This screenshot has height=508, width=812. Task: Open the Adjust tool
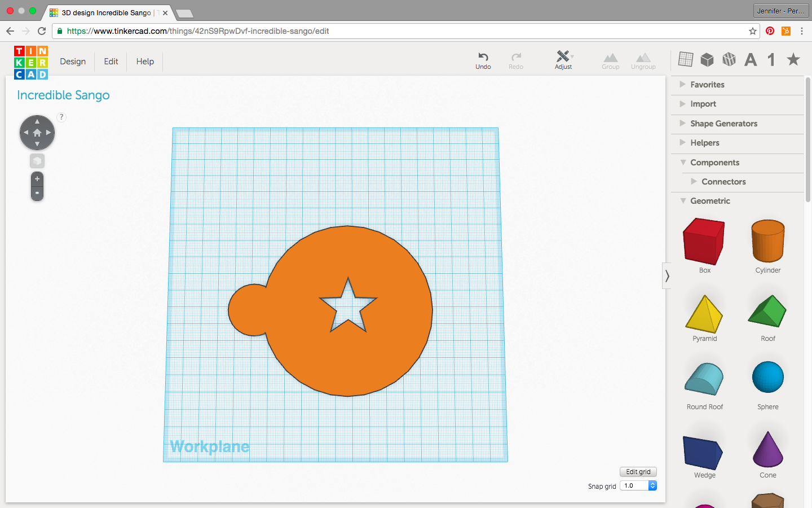(x=563, y=60)
